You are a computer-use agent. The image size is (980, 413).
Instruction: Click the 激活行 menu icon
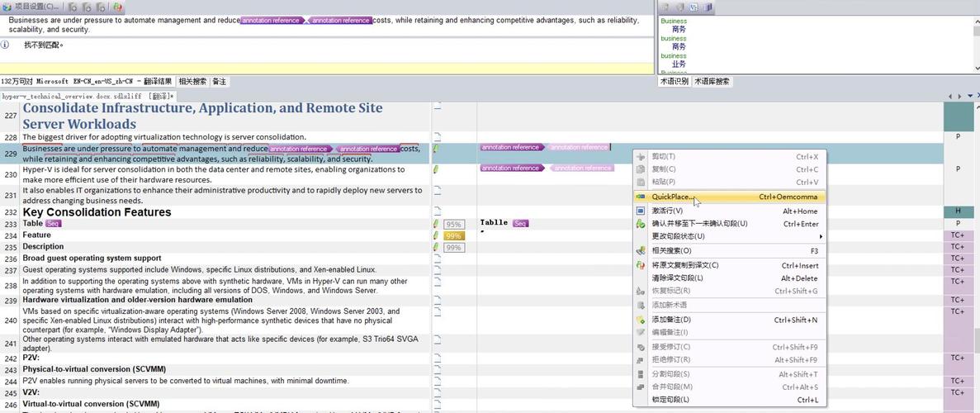[640, 211]
